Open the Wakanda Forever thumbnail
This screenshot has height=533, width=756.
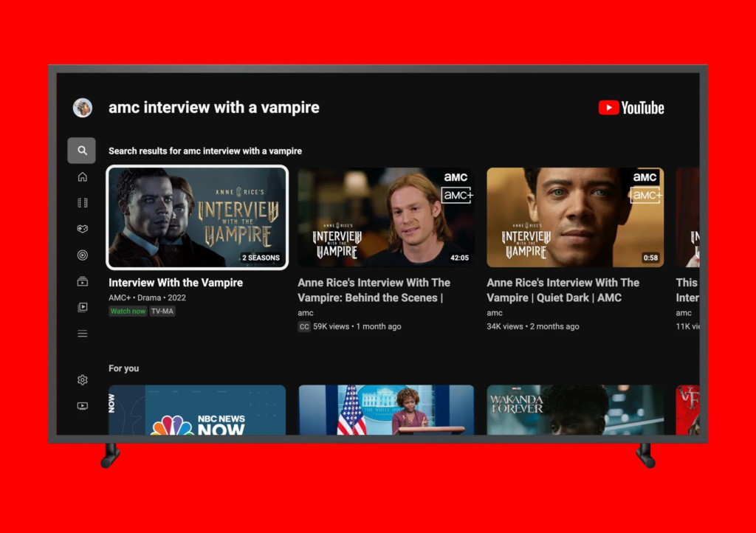[x=575, y=410]
